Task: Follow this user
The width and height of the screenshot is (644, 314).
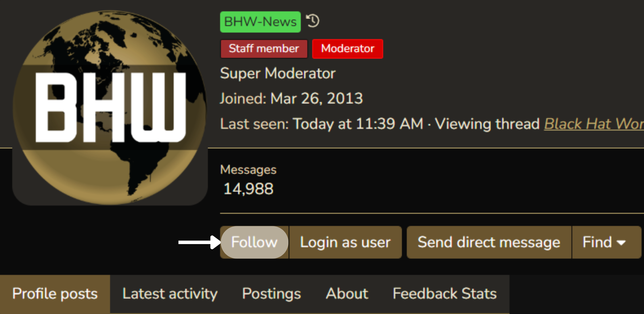Action: coord(254,242)
